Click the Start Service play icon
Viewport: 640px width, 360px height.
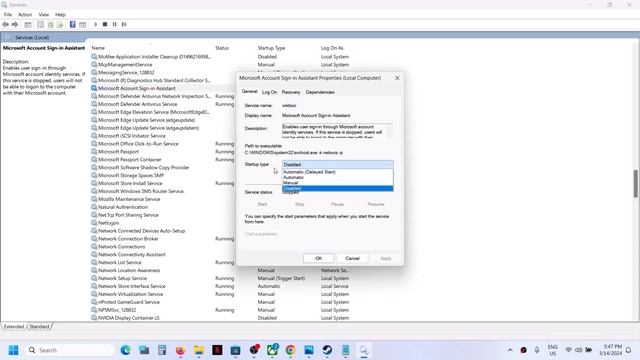(96, 24)
